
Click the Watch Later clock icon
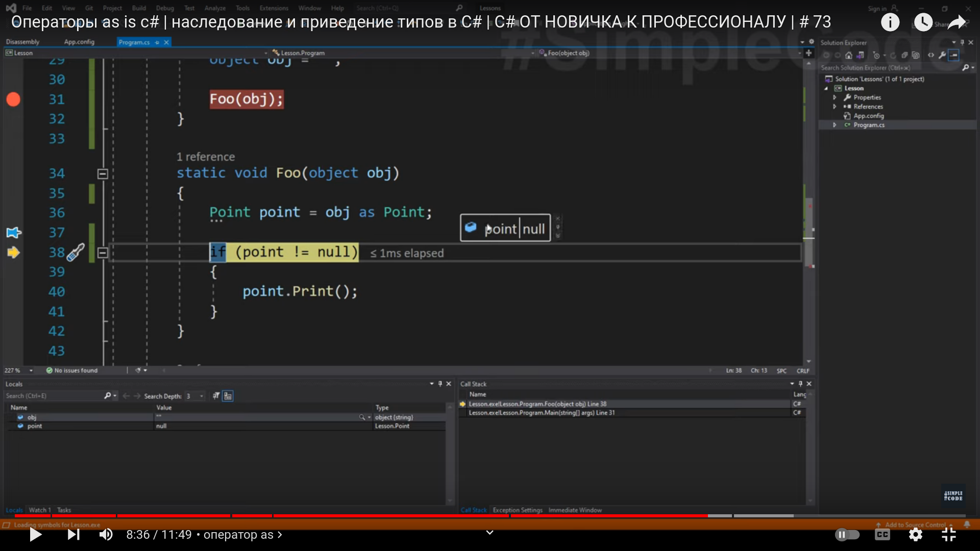pos(923,22)
